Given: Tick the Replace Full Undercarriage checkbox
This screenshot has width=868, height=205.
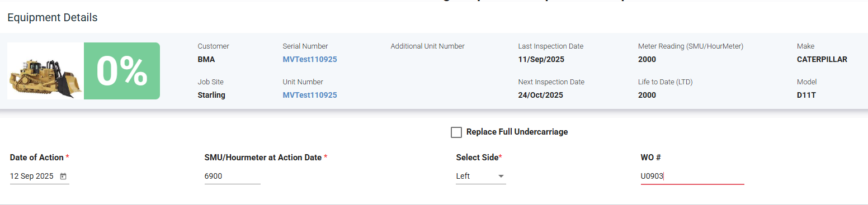Looking at the screenshot, I should 456,132.
